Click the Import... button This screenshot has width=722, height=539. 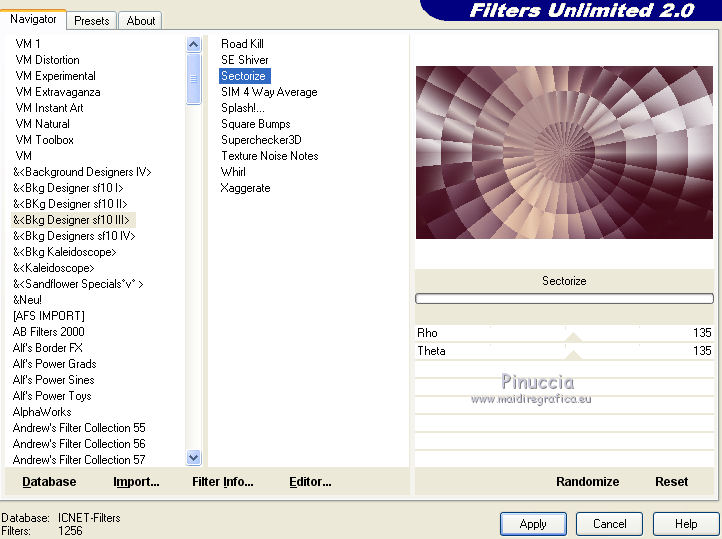click(x=136, y=481)
